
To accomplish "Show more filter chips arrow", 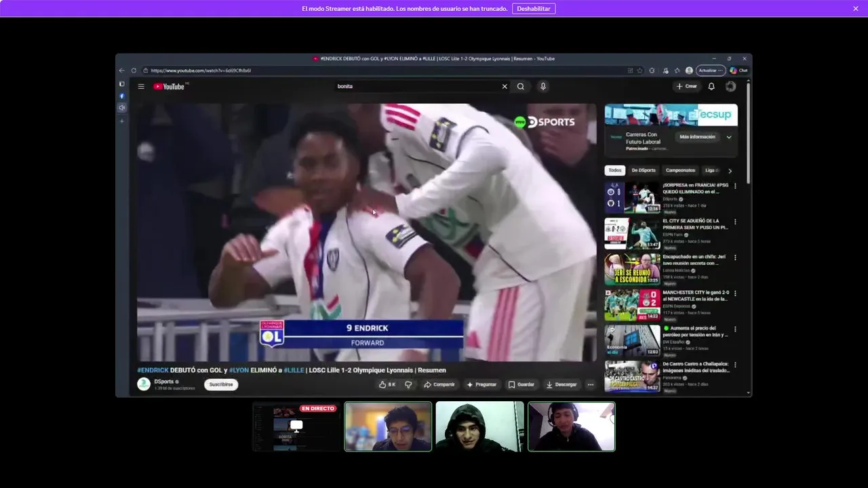I will point(730,171).
